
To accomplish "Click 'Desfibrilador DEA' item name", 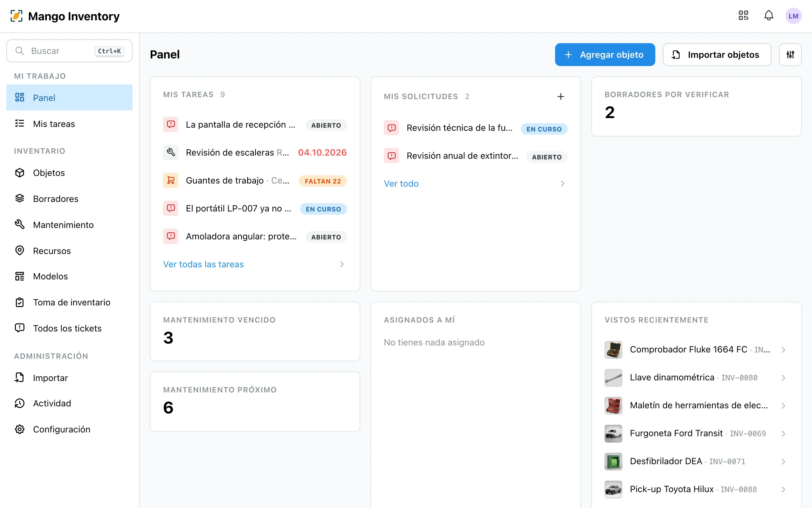I will point(666,461).
